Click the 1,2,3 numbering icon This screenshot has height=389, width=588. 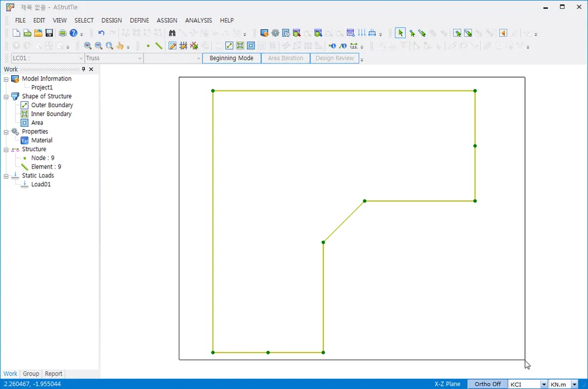353,46
